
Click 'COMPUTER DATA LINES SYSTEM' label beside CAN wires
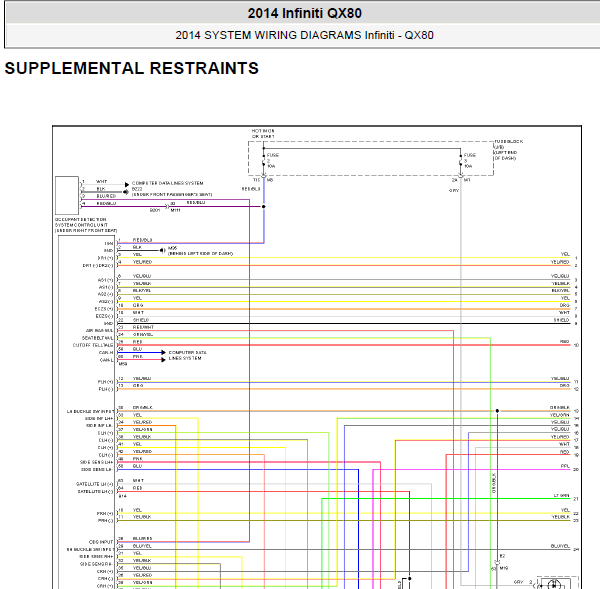click(188, 355)
